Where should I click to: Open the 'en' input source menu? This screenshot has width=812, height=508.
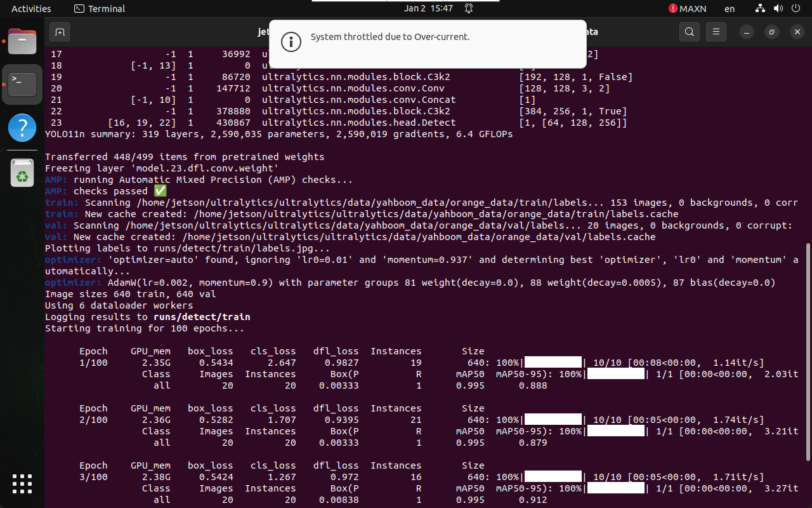click(x=730, y=9)
